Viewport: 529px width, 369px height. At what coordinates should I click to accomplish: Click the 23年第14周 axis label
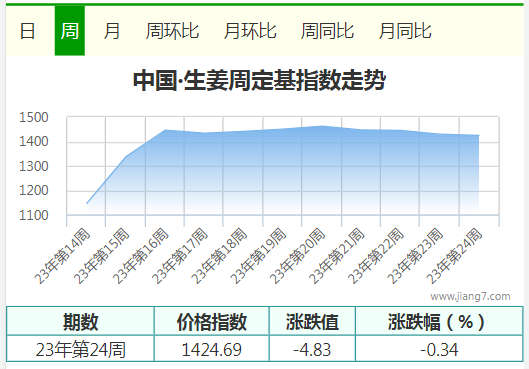[x=63, y=256]
